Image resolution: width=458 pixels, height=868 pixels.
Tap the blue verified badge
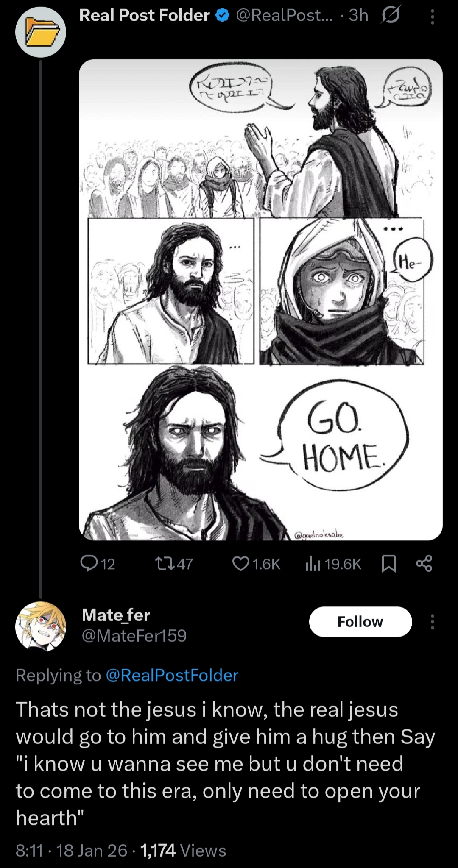coord(223,16)
